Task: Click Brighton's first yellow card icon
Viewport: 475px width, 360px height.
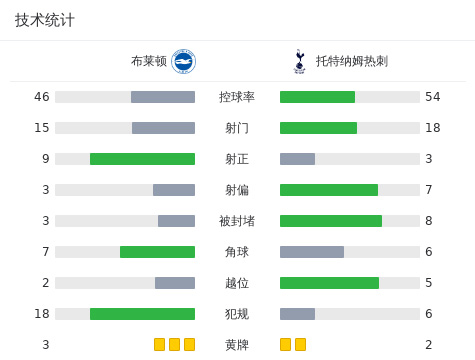Action: [x=159, y=345]
